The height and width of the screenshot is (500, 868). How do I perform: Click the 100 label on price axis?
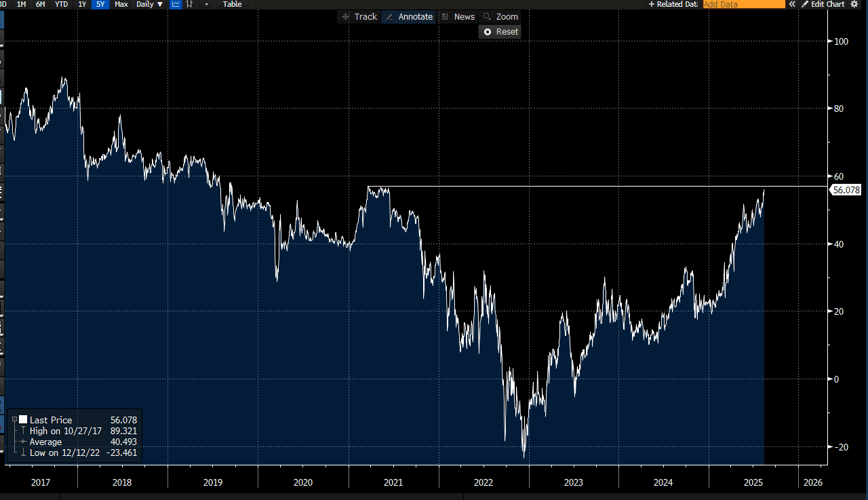(842, 41)
